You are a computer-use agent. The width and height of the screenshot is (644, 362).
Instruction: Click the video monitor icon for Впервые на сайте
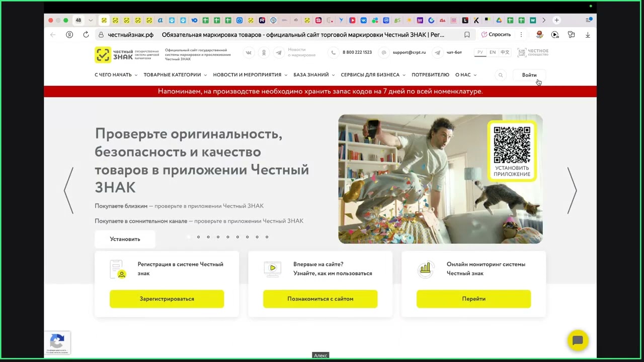pyautogui.click(x=272, y=268)
